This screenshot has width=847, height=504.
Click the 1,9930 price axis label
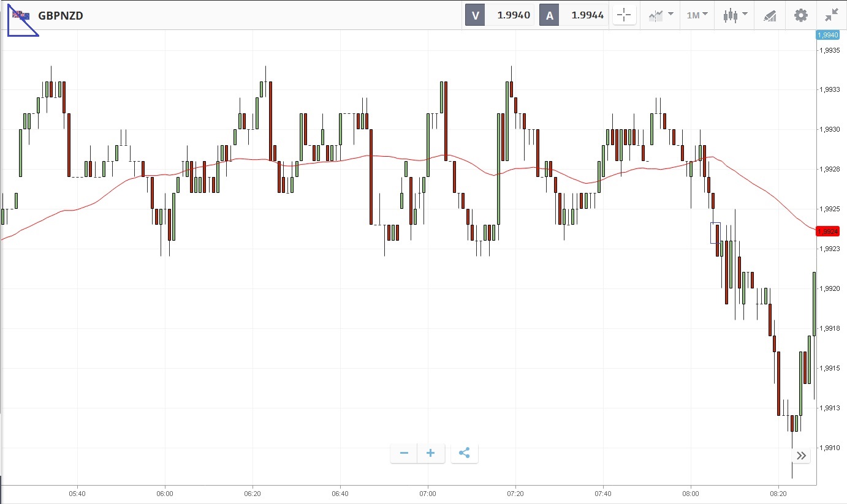tap(829, 130)
